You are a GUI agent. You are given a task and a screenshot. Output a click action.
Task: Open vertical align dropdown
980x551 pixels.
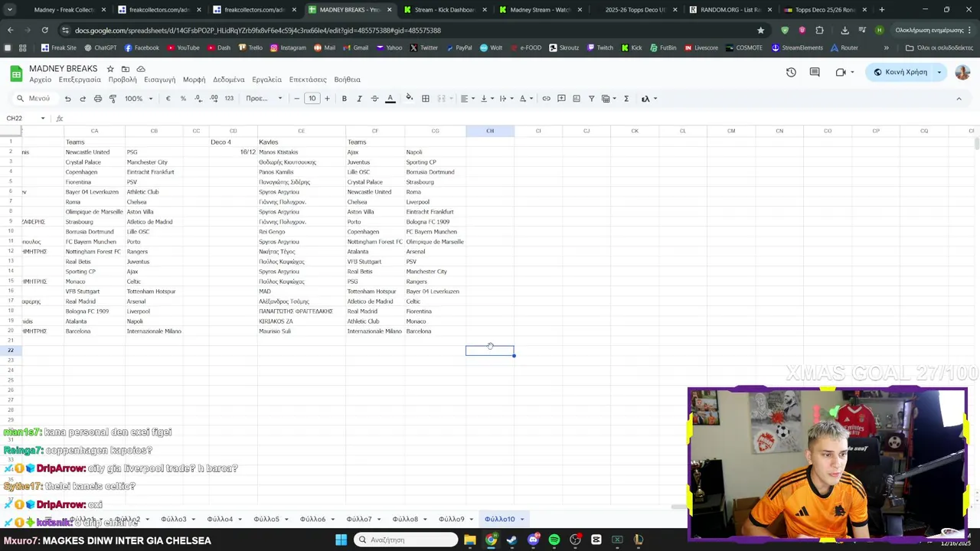point(486,99)
